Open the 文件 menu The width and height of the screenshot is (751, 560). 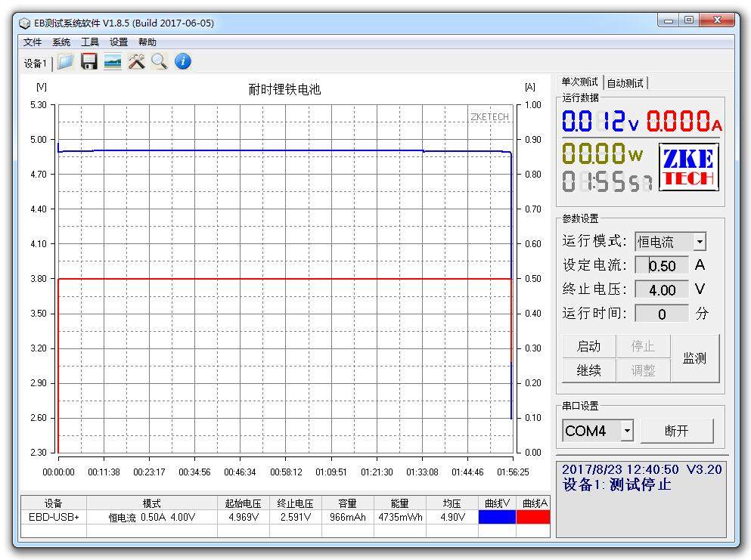tap(33, 42)
